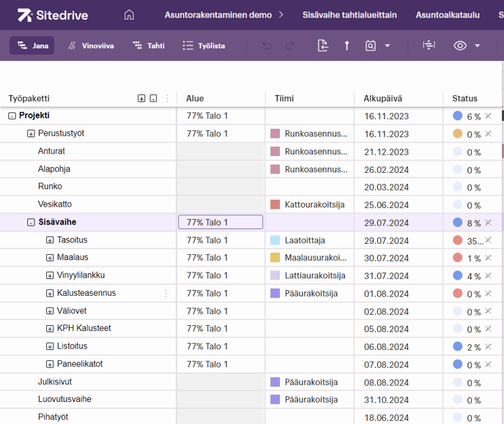Click the start date 20.03.2024 of Runko
Viewport: 504px width, 424px height.
[386, 187]
